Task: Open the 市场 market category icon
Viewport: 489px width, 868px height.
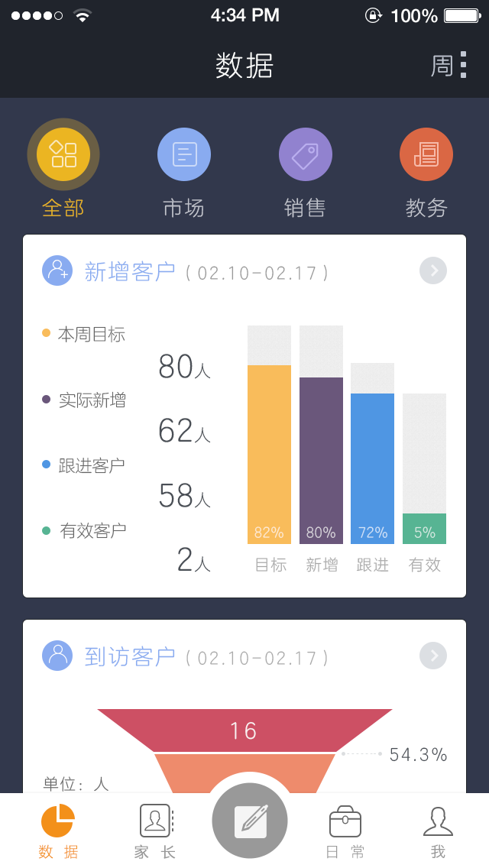Action: tap(184, 154)
